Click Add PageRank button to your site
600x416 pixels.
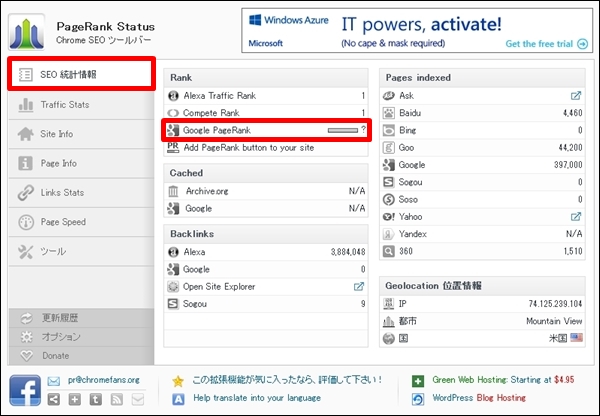[249, 148]
